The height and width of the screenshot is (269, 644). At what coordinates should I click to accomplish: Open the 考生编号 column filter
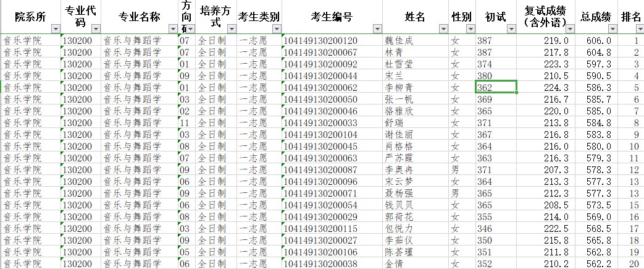click(376, 29)
